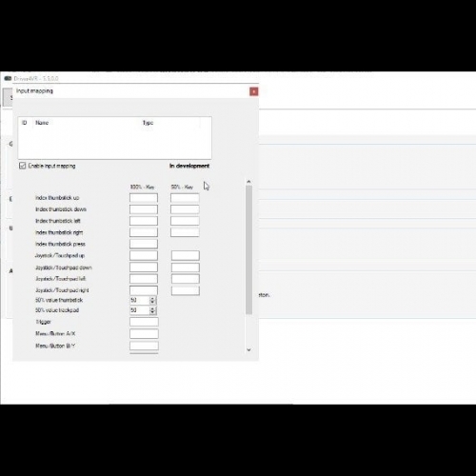Click Joystick/Touchpad right 100% key field

tap(144, 290)
